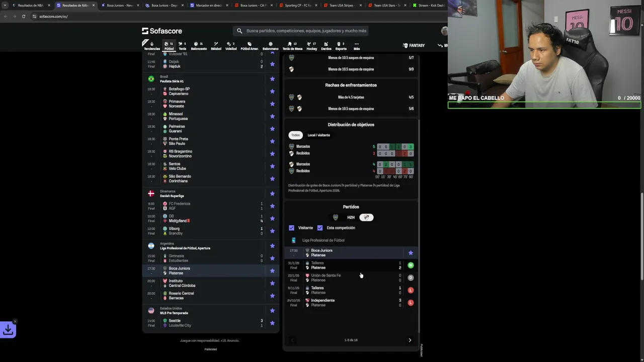Open the Fútbol Amer. section

point(249,46)
